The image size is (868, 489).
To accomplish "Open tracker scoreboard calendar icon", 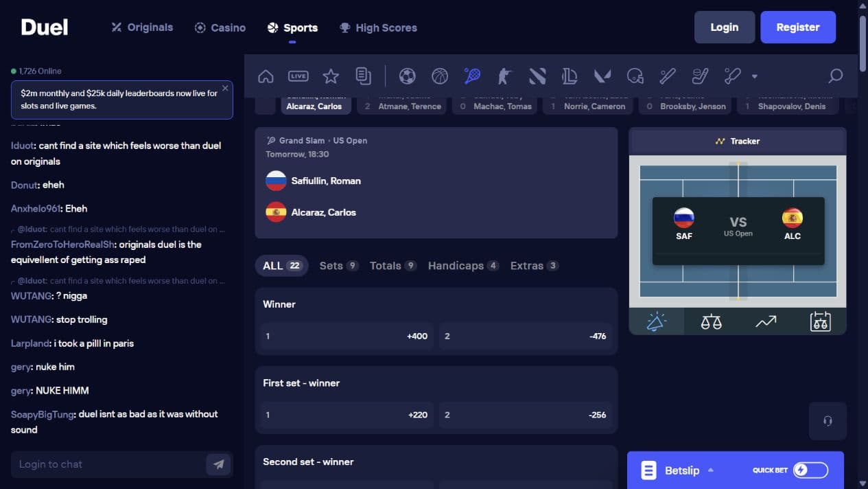I will [x=820, y=321].
